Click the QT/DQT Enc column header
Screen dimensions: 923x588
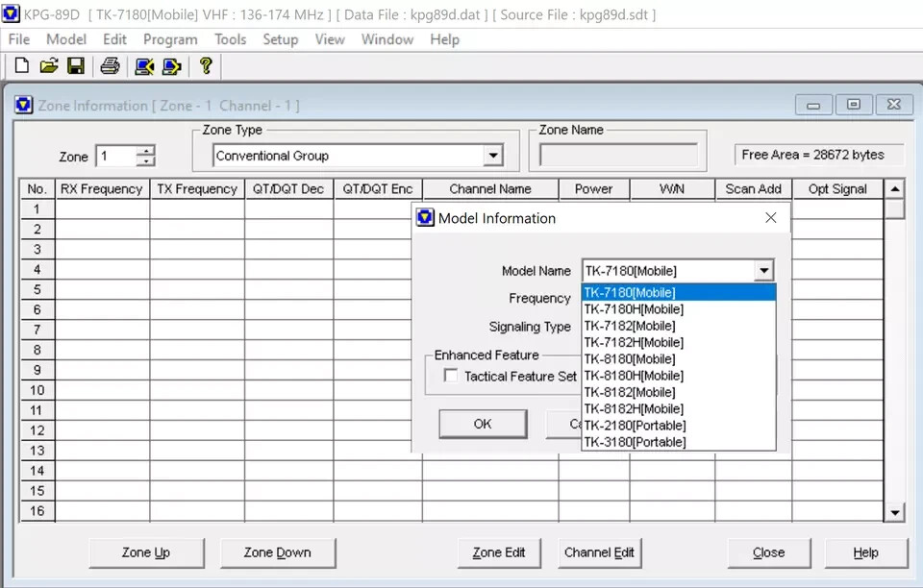[378, 189]
